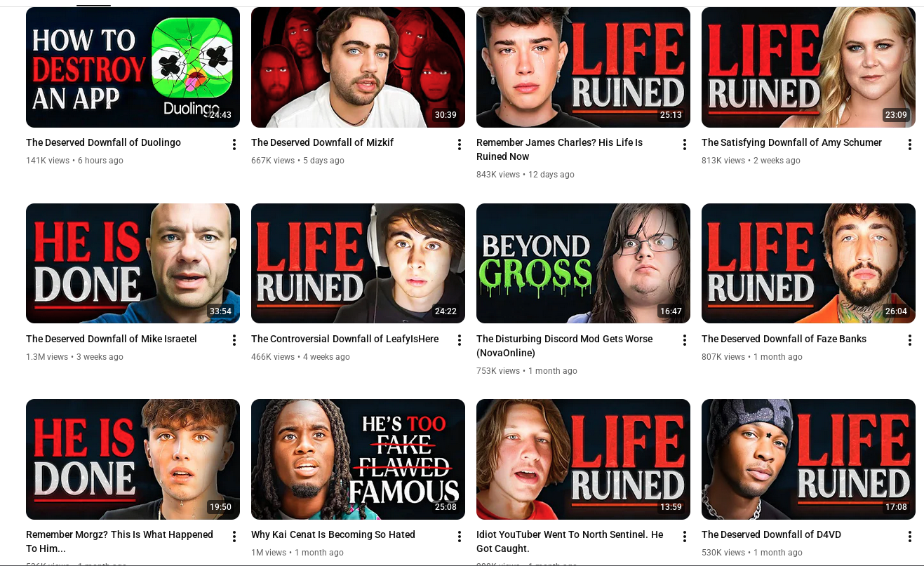Play the 'He Is Done' Mike Israetel thumbnail
The image size is (924, 566).
[x=133, y=263]
